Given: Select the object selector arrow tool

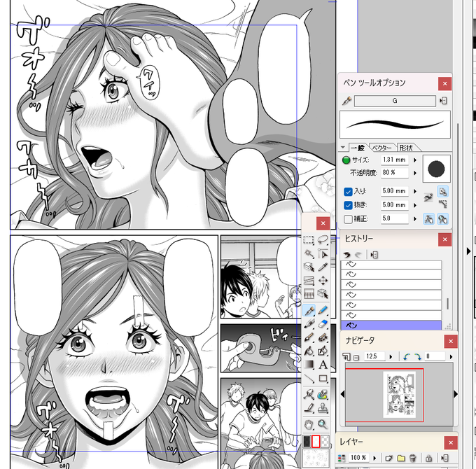Looking at the screenshot, I should point(323,253).
